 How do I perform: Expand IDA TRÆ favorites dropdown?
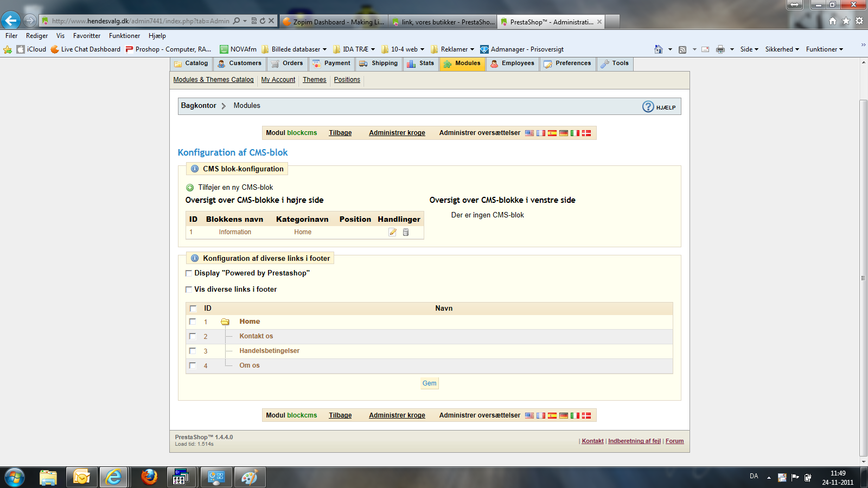coord(373,49)
